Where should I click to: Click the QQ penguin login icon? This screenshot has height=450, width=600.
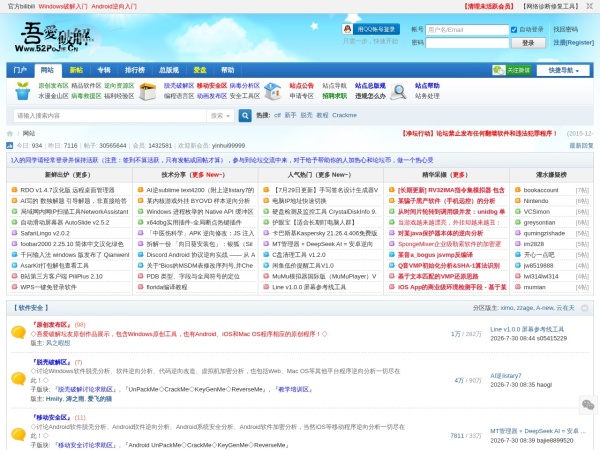347,29
